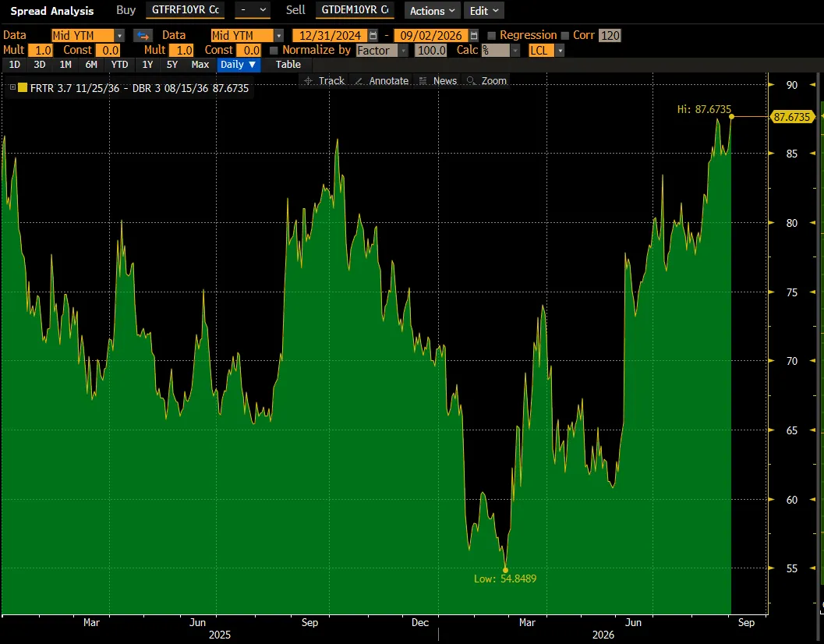Screen dimensions: 824x644
Task: Edit the end date 09/02/2026 field
Action: tap(431, 36)
